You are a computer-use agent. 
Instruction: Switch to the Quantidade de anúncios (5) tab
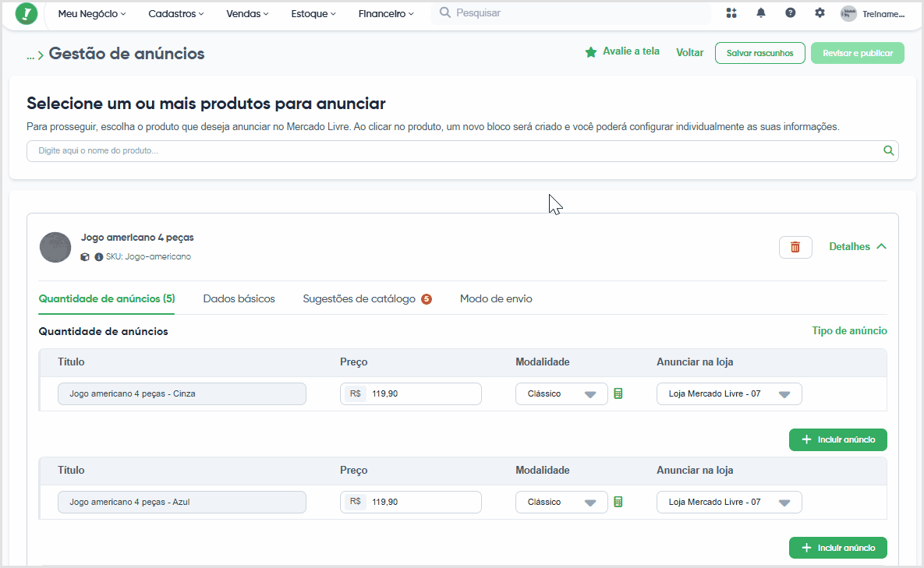(107, 299)
